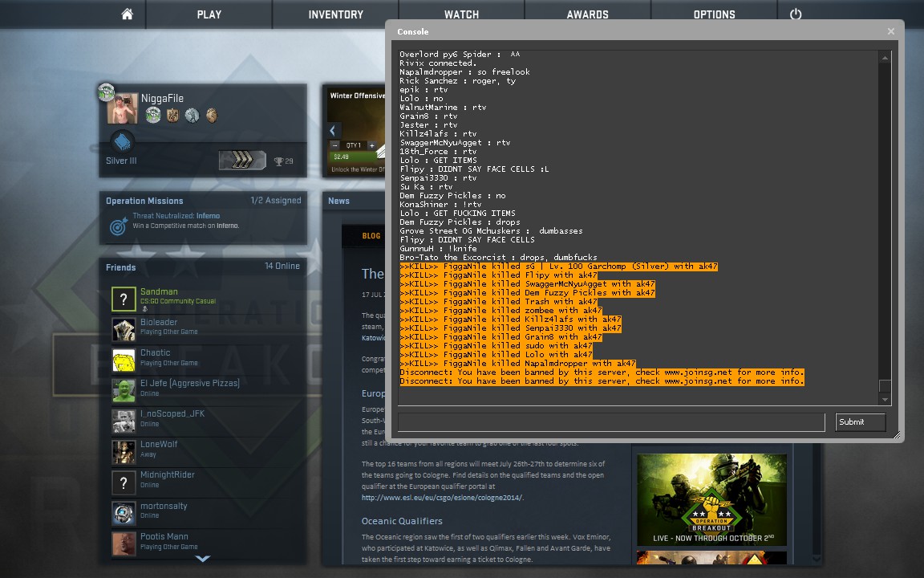Image resolution: width=924 pixels, height=578 pixels.
Task: Open the BLOG tab in News
Action: (x=371, y=236)
